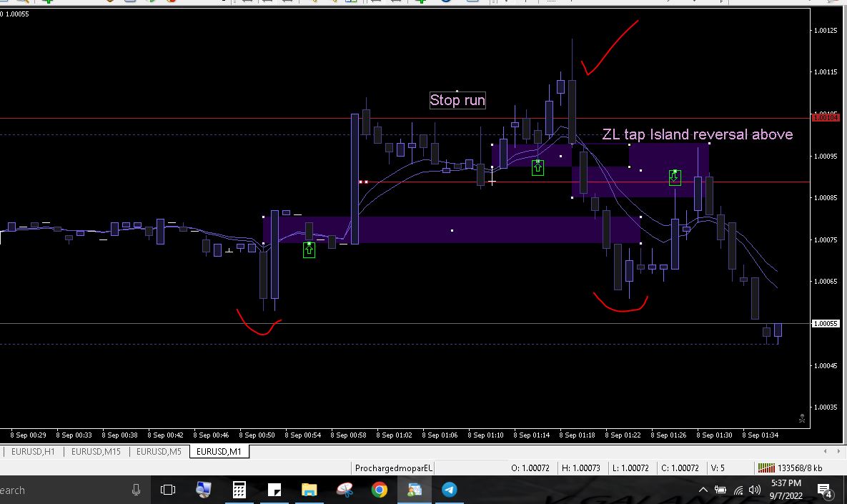Image resolution: width=847 pixels, height=504 pixels.
Task: Click the low price L: 1.00072 field
Action: (x=630, y=468)
